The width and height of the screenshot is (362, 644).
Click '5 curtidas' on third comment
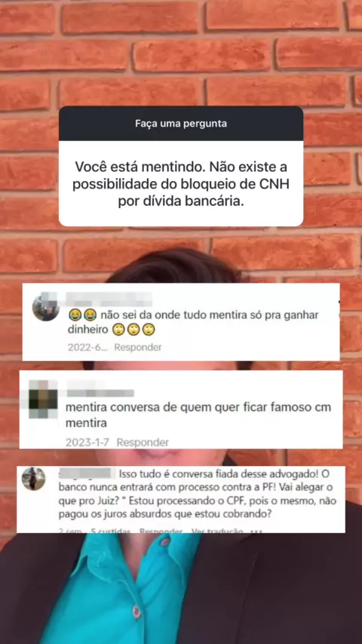click(x=111, y=531)
